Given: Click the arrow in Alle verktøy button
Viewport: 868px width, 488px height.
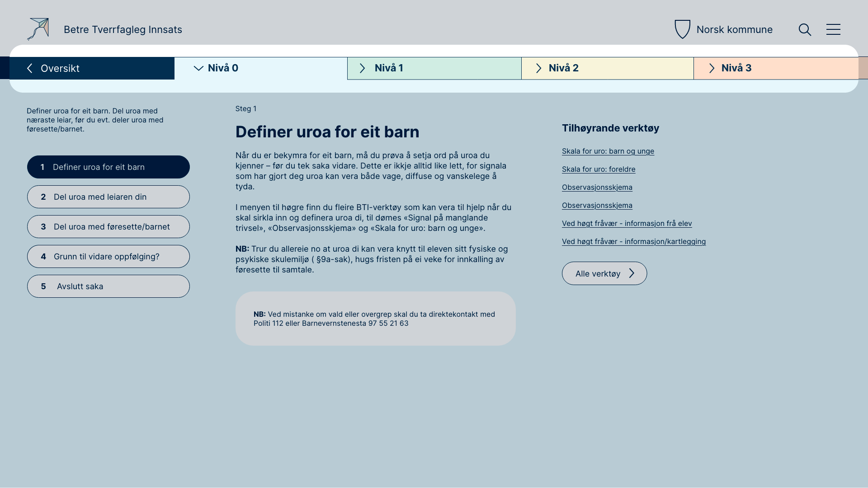Looking at the screenshot, I should (632, 273).
